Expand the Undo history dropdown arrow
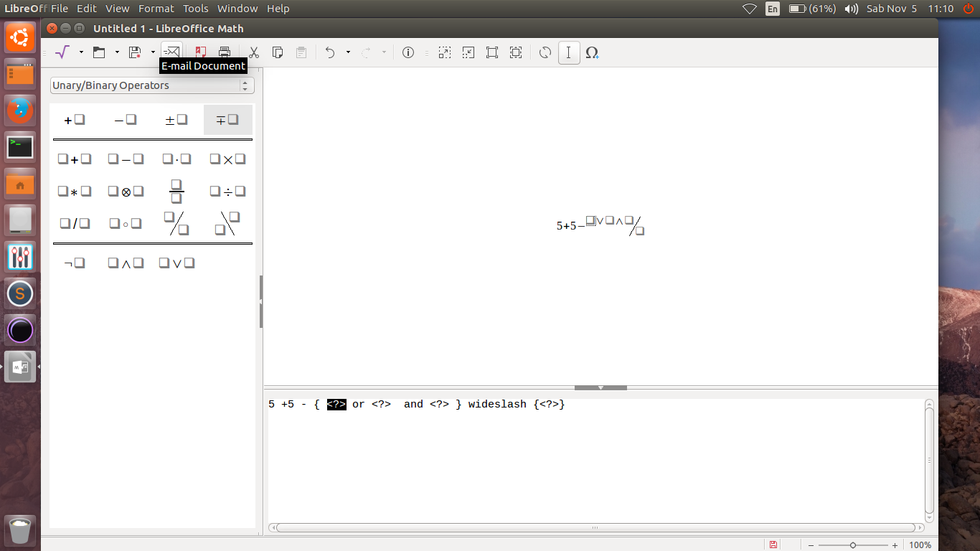The width and height of the screenshot is (980, 551). (348, 52)
